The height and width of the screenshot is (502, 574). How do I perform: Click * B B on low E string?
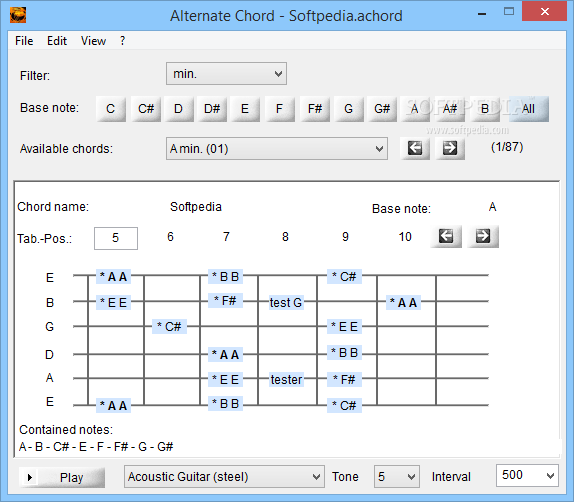pyautogui.click(x=226, y=404)
